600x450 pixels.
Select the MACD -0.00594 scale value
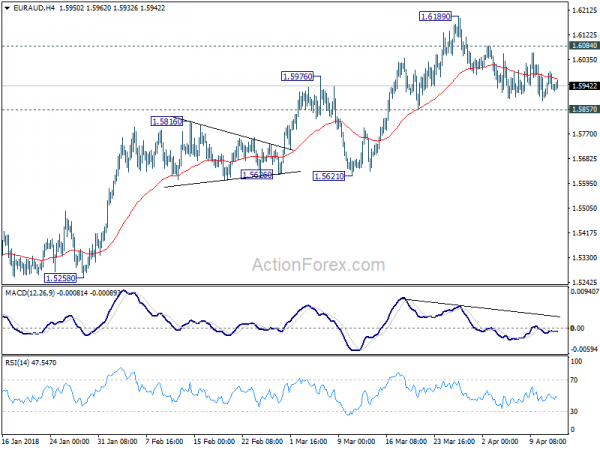pos(584,349)
